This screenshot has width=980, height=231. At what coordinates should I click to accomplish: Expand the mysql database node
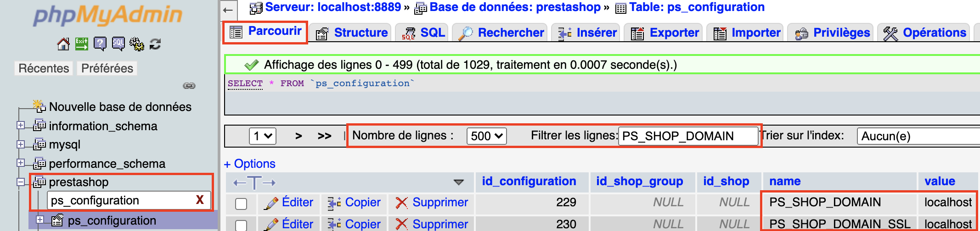21,144
